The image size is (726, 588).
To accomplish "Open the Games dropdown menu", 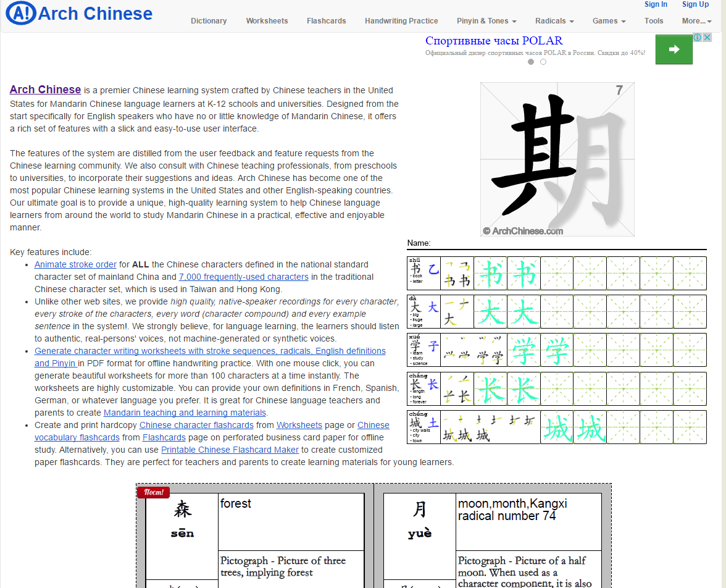I will coord(609,21).
